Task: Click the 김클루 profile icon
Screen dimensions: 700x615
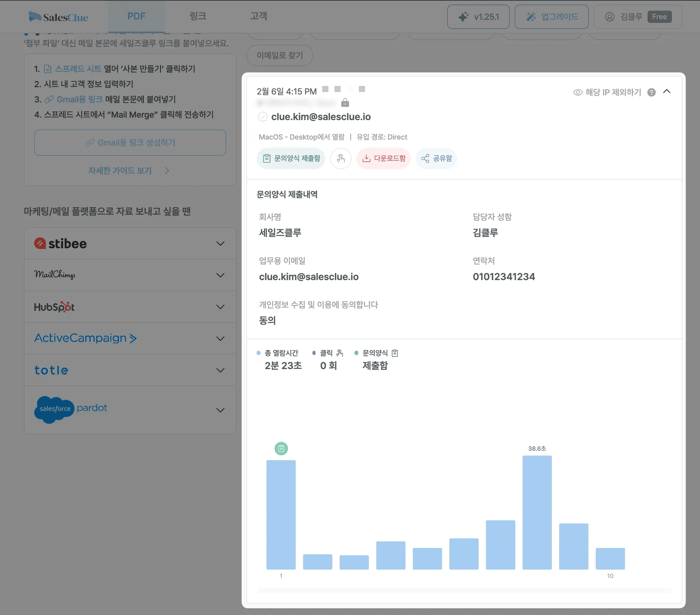Action: [x=610, y=16]
